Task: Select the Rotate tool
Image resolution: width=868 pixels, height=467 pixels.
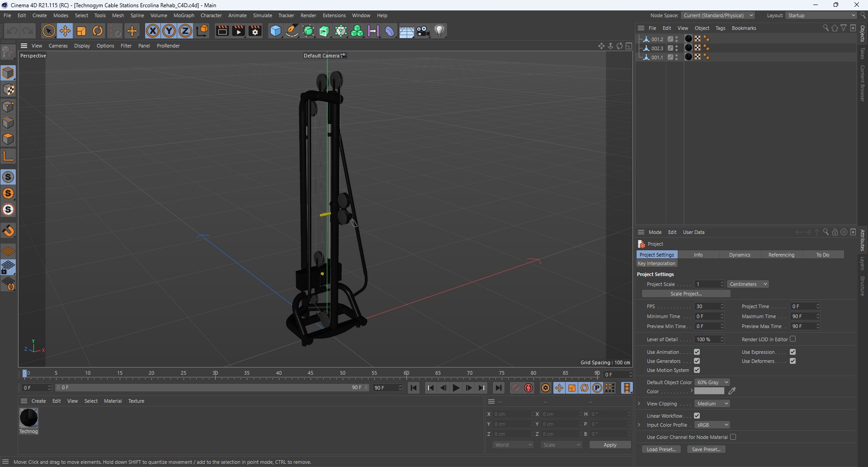Action: point(98,31)
